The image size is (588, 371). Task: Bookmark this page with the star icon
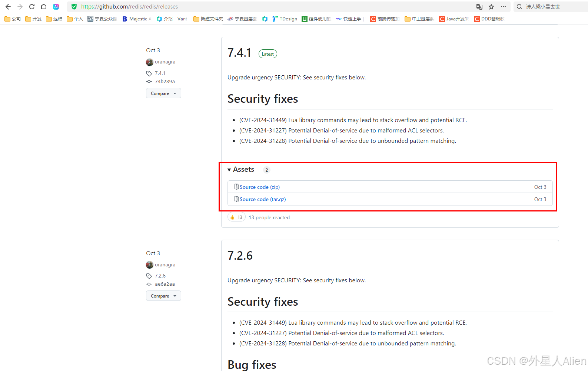[x=491, y=7]
